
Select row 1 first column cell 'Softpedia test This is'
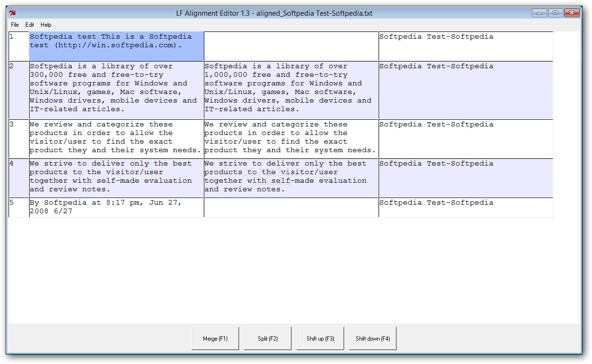[x=116, y=46]
